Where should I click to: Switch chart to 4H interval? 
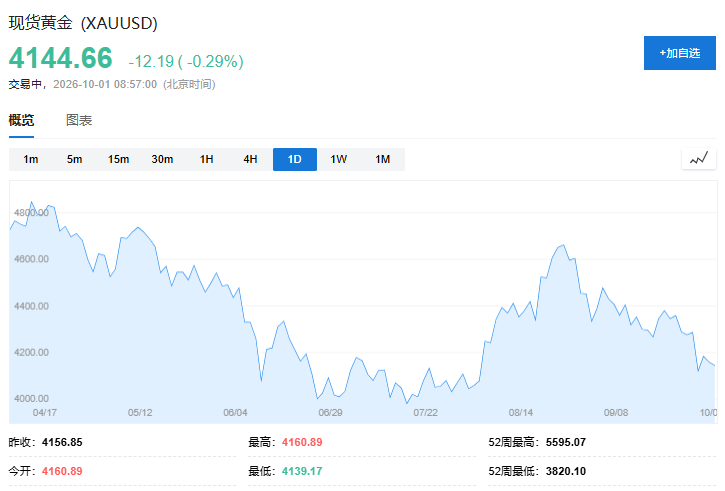click(250, 160)
